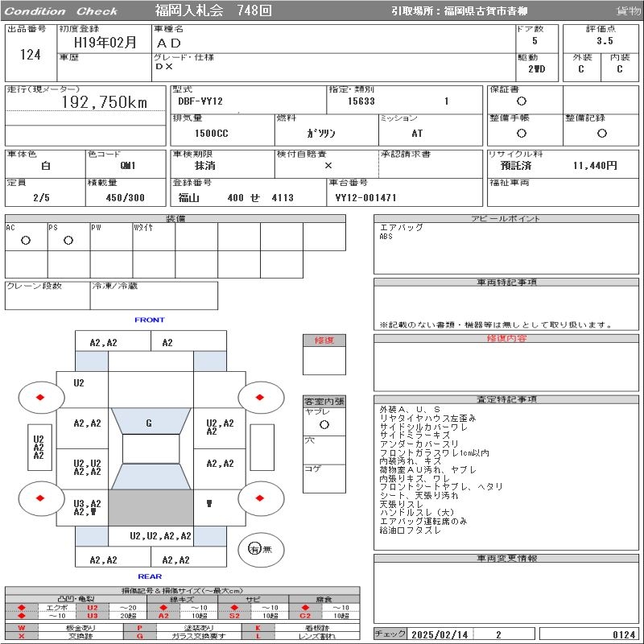Screen dimensions: 644x644
Task: Toggle the ヤブレ circle under 客室内張
Action: tap(324, 423)
